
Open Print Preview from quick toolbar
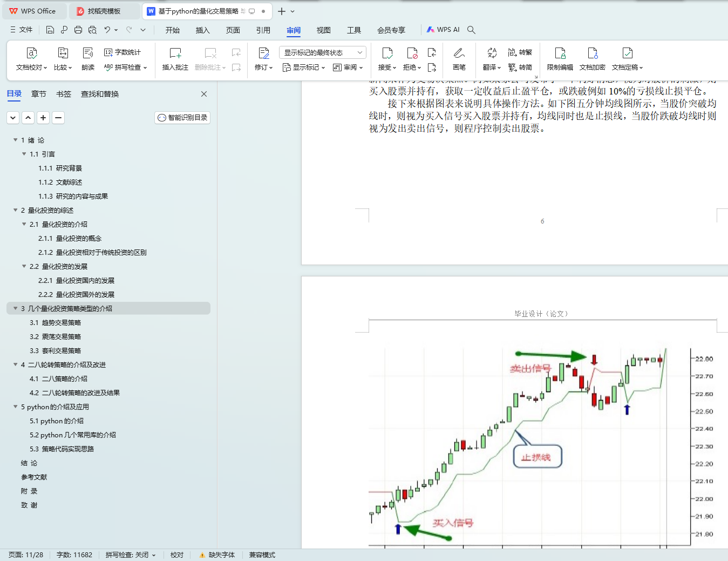92,30
